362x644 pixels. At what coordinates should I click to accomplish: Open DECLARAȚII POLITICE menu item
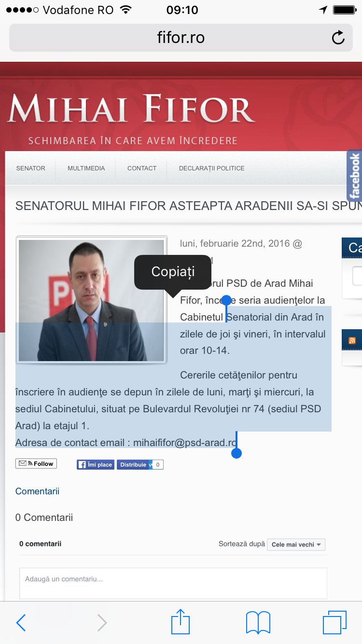point(212,168)
